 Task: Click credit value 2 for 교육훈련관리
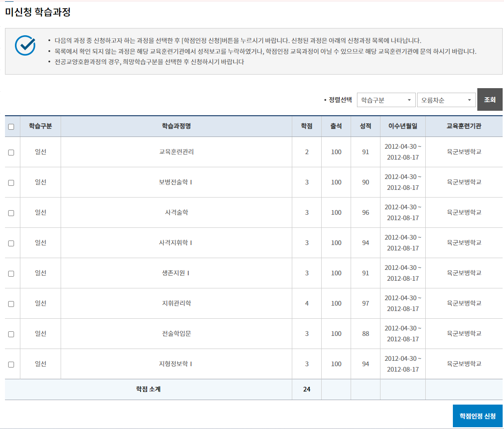307,152
